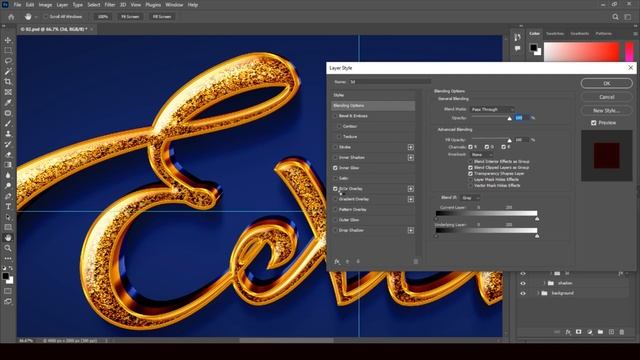Open search via the magnifier icon
640x360 pixels.
[615, 17]
